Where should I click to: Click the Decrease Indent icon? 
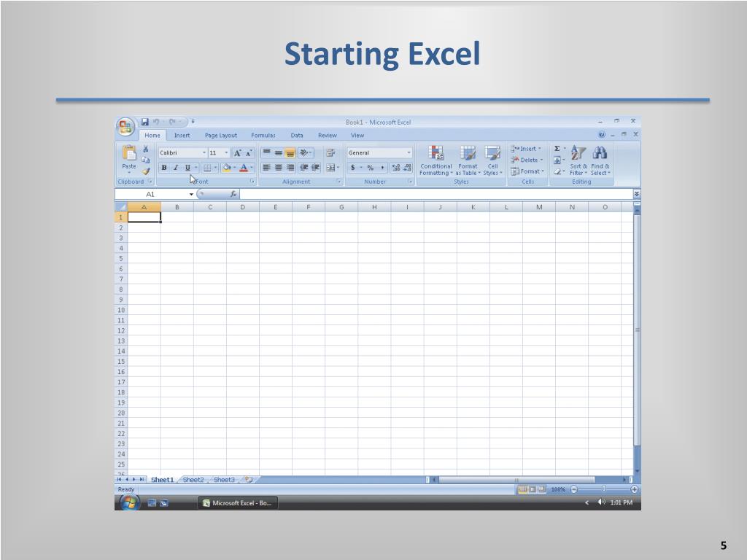(x=304, y=168)
